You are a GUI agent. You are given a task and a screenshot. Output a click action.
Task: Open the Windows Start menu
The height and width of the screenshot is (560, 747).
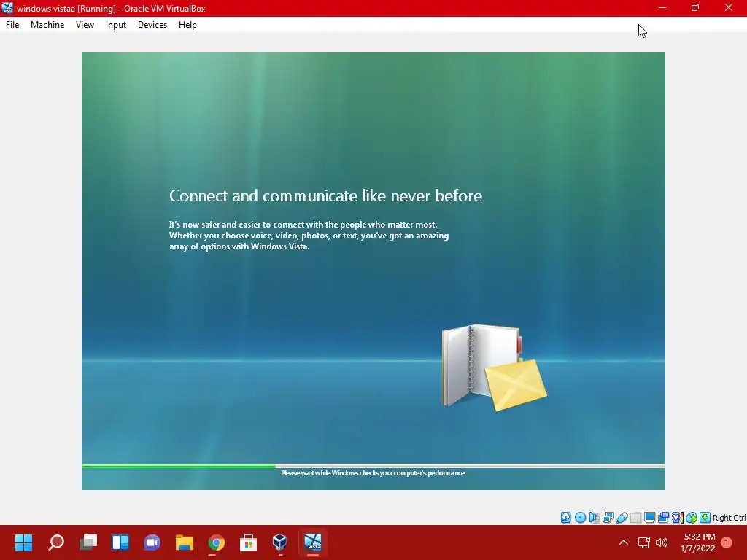[x=23, y=542]
